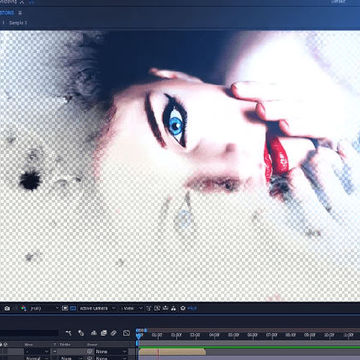The image size is (360, 360).
Task: Click the comp flowchart icon in viewer footer
Action: pyautogui.click(x=173, y=308)
